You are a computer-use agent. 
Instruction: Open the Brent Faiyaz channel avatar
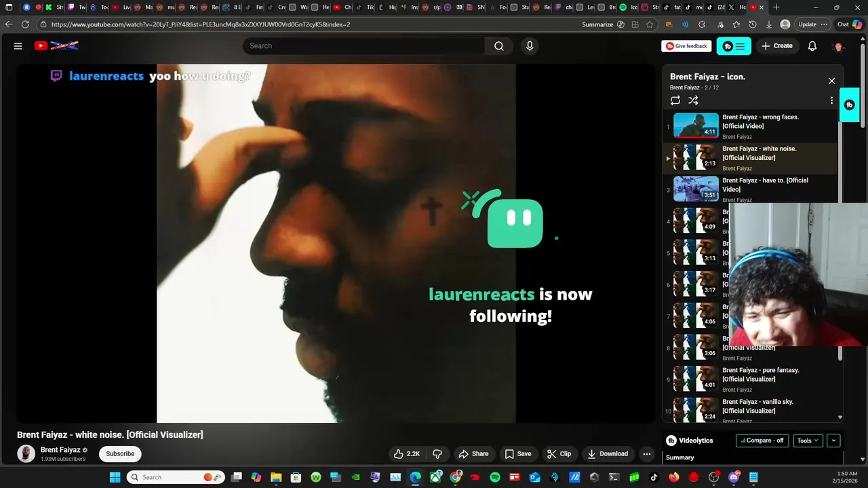(x=26, y=454)
